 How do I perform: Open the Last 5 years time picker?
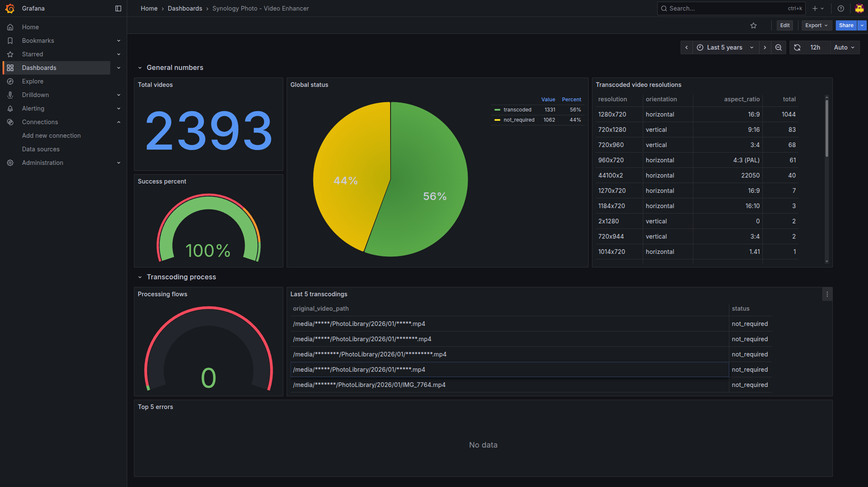725,47
